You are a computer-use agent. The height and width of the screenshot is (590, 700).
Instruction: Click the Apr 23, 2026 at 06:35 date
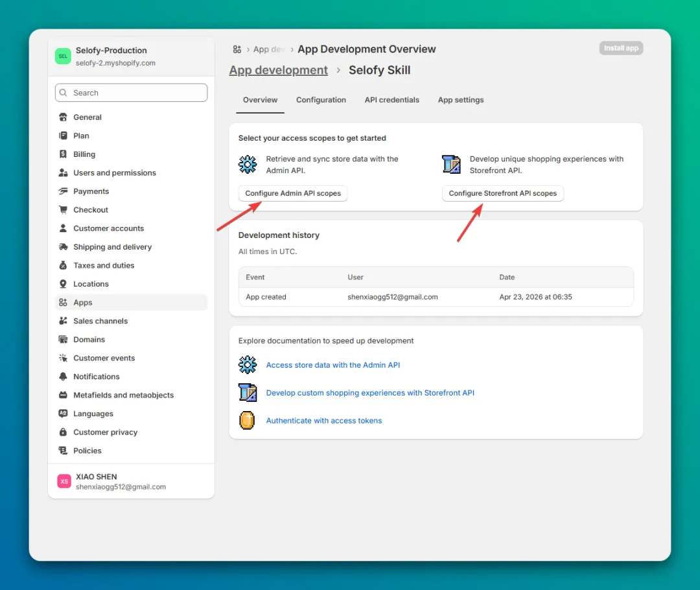(536, 296)
